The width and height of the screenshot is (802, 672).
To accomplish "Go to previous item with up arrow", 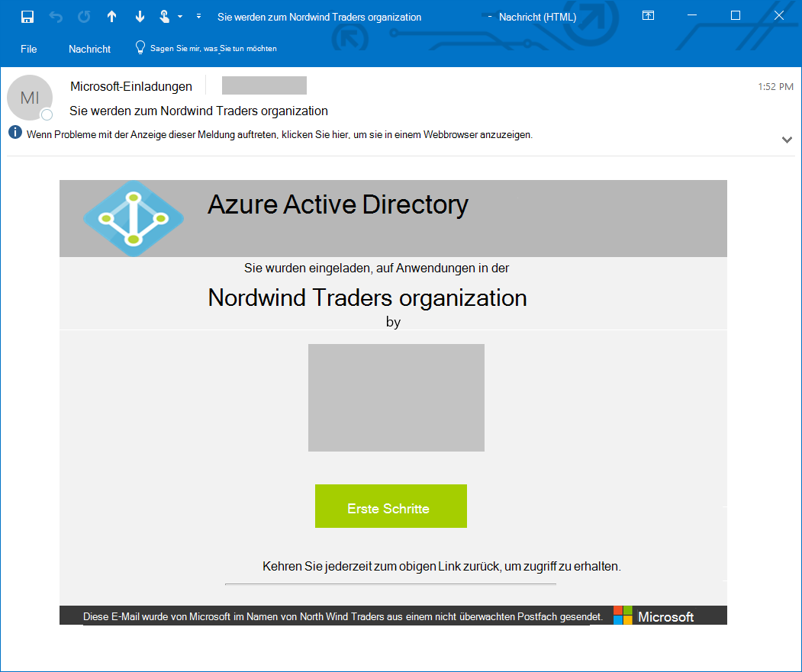I will click(x=111, y=17).
